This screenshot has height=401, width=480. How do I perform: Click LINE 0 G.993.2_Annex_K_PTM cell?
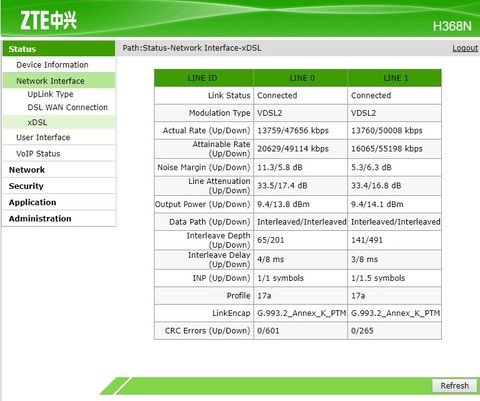click(x=302, y=313)
